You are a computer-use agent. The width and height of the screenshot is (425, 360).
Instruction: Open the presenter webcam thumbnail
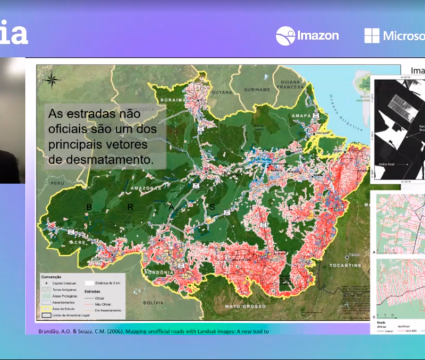pyautogui.click(x=12, y=120)
